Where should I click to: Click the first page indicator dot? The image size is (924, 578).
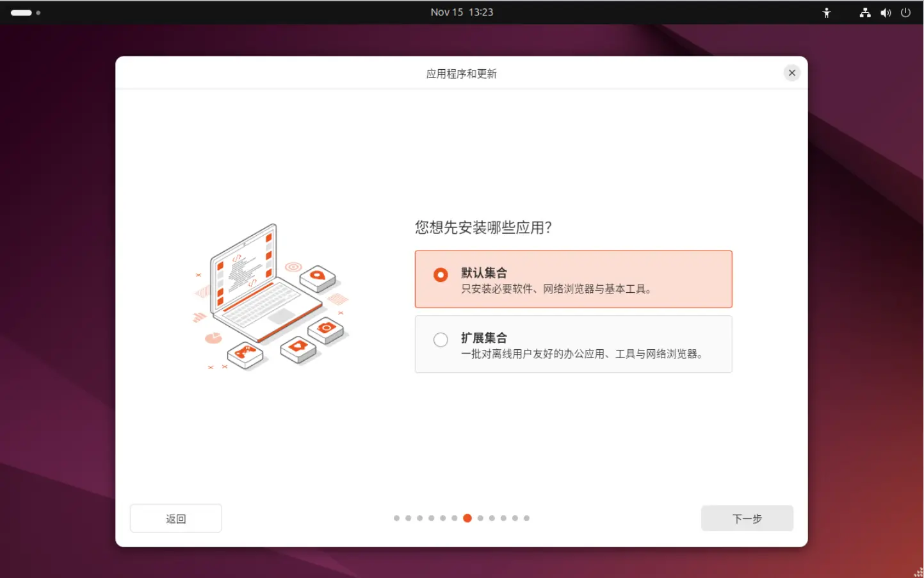(x=396, y=518)
